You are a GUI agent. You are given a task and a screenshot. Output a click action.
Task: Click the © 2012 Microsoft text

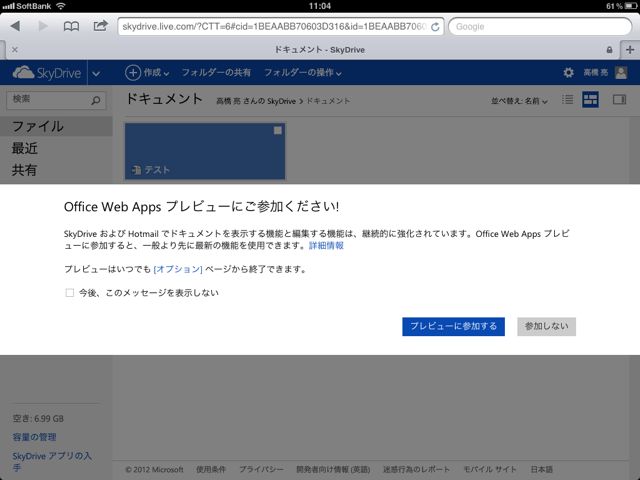click(154, 469)
